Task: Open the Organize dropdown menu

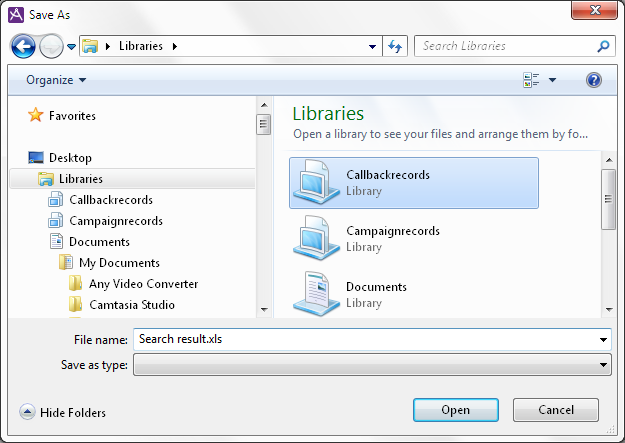Action: coord(56,80)
